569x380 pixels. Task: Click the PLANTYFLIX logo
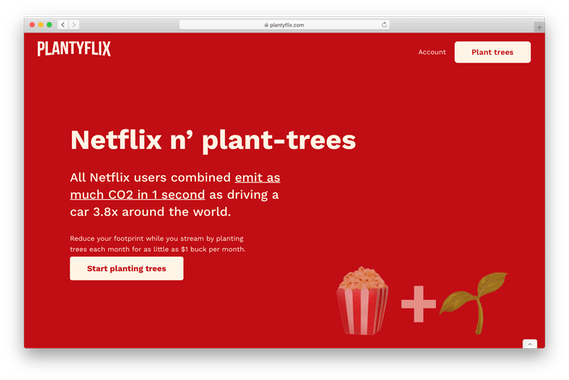(x=74, y=49)
